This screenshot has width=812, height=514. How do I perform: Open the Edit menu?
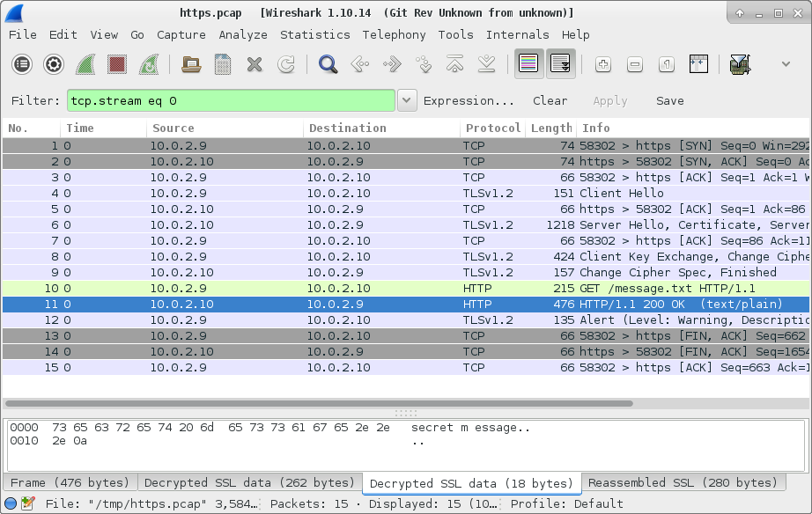click(x=63, y=34)
